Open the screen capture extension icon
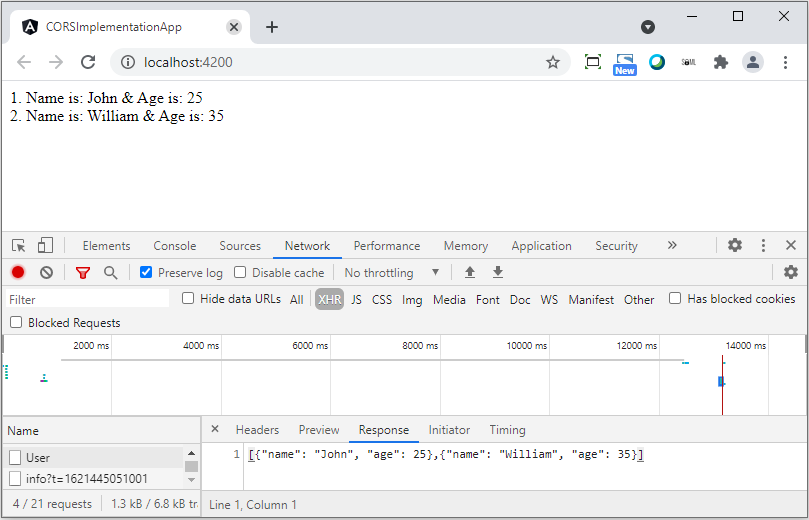Screen dimensions: 809x520 coord(593,62)
